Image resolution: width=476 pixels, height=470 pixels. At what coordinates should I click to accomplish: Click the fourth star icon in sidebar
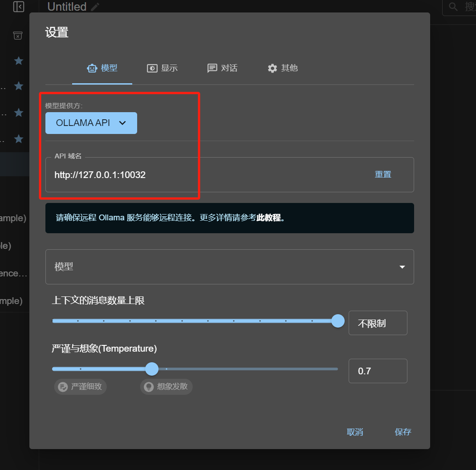click(x=19, y=139)
